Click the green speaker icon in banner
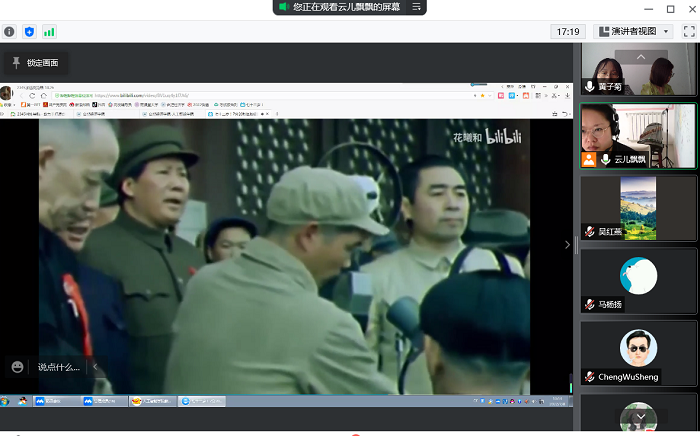 tap(284, 7)
